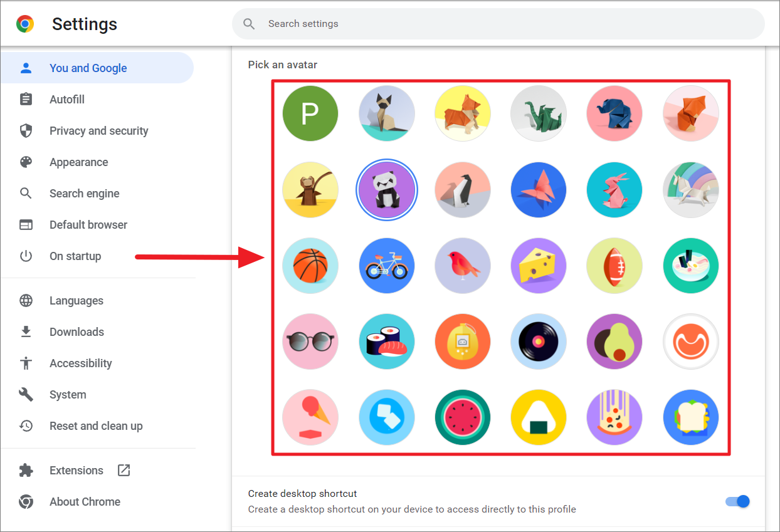Choose the red bird avatar

pos(463,266)
